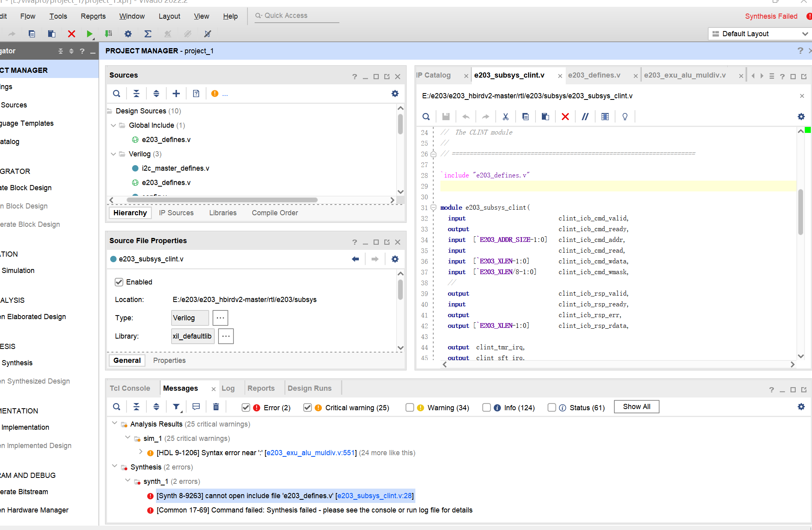Image resolution: width=812 pixels, height=530 pixels.
Task: Open the Flow menu
Action: [28, 16]
